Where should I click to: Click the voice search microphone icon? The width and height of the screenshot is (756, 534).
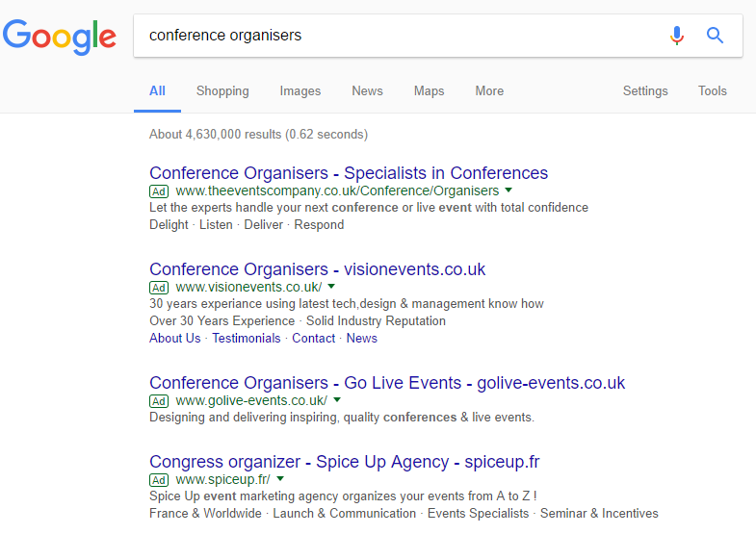676,36
